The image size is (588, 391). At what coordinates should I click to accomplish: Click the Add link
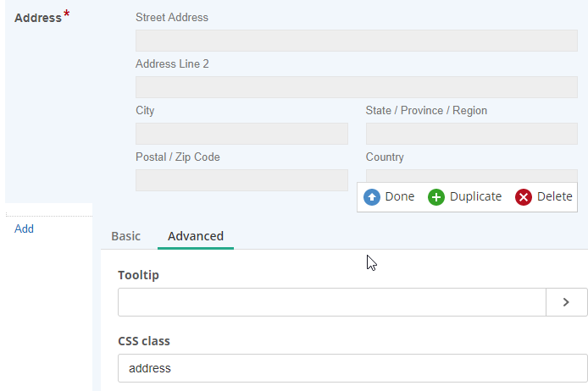point(24,229)
